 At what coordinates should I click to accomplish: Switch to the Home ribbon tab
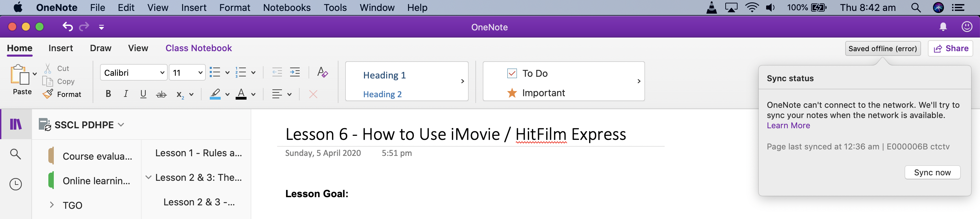click(x=20, y=48)
